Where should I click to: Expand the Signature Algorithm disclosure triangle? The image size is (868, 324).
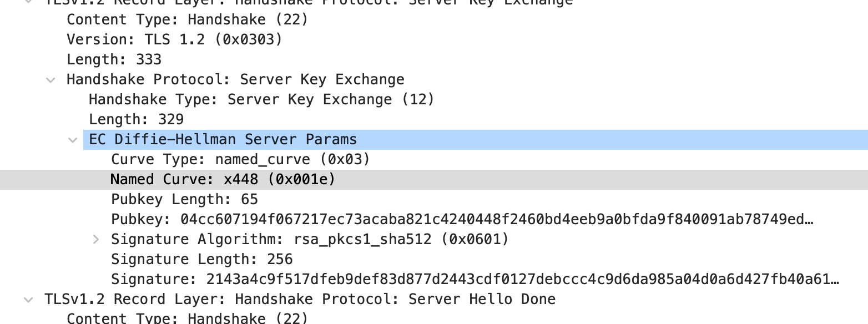(x=95, y=239)
